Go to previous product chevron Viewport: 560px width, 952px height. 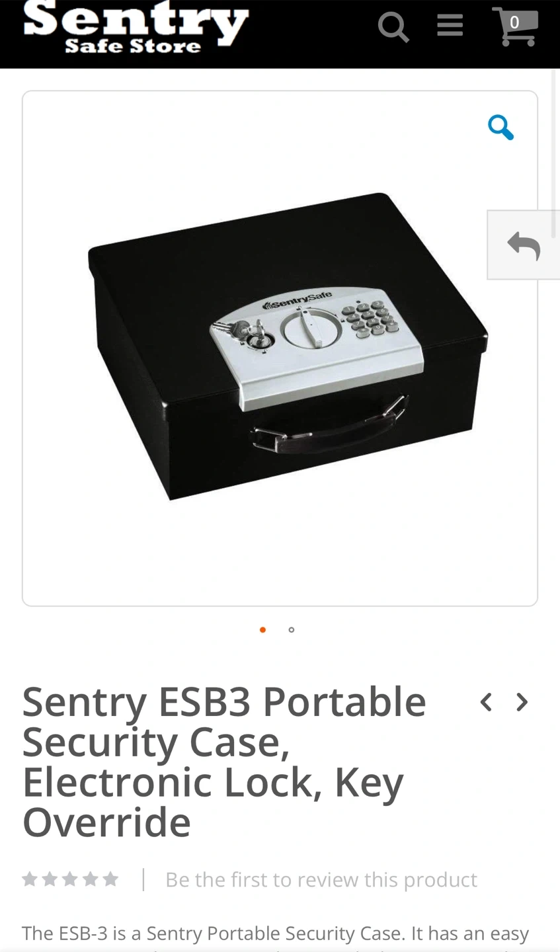486,702
